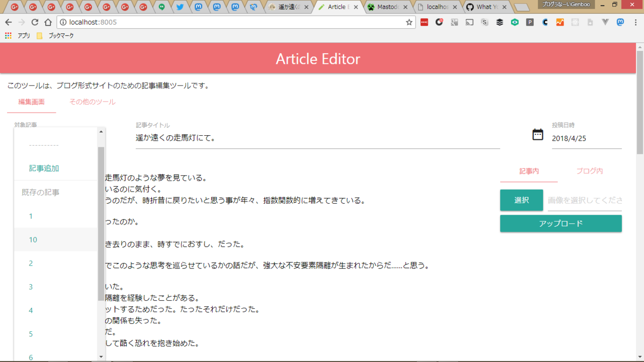Click the 選択 image select button
644x362 pixels.
[x=521, y=200]
